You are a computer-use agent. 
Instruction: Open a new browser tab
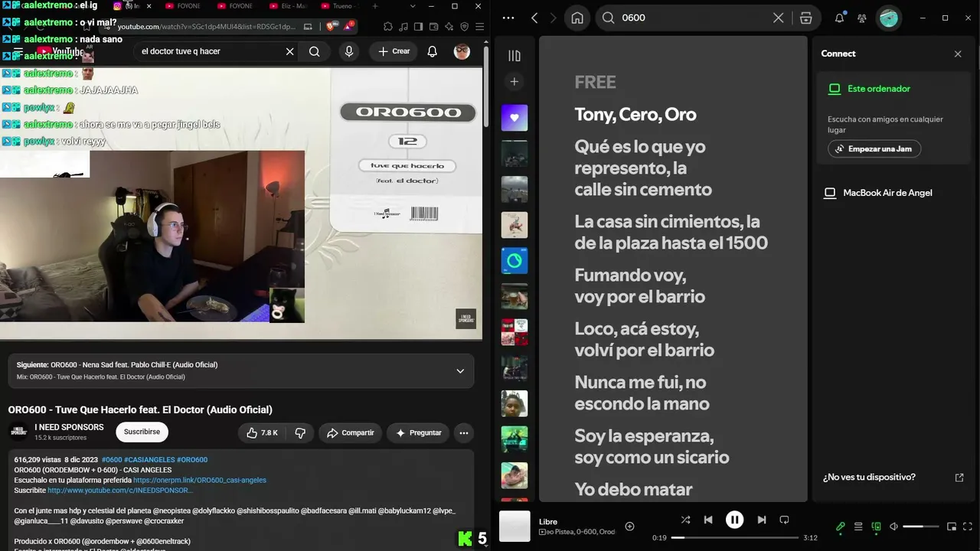click(374, 6)
